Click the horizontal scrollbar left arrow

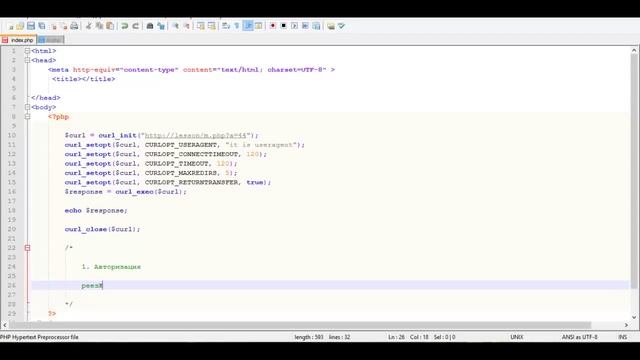pyautogui.click(x=4, y=325)
